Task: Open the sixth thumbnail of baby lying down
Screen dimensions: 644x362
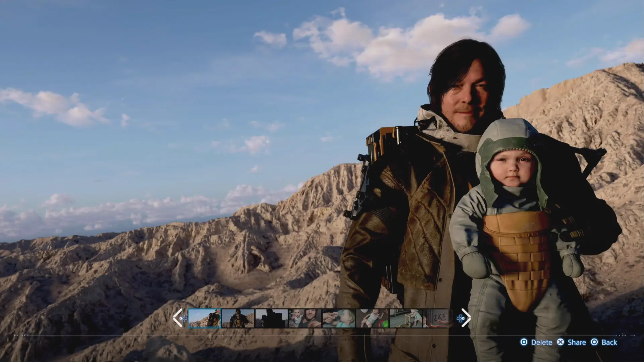Action: 372,318
